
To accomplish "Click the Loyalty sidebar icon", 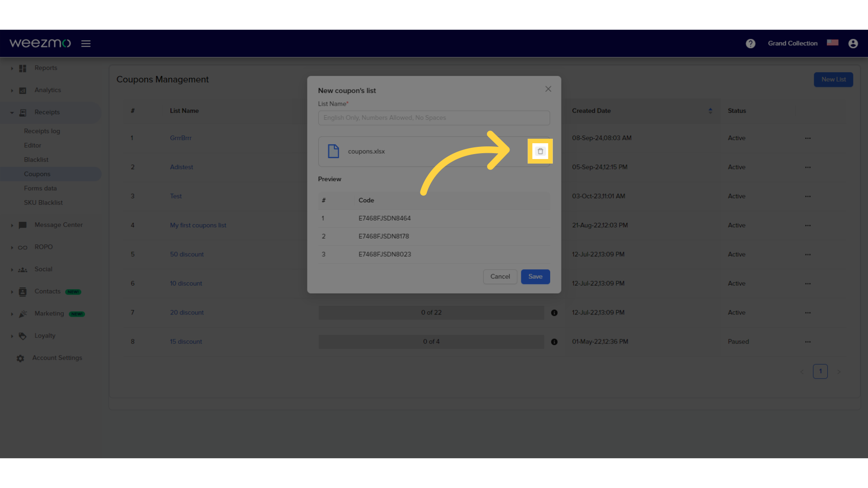I will click(22, 335).
